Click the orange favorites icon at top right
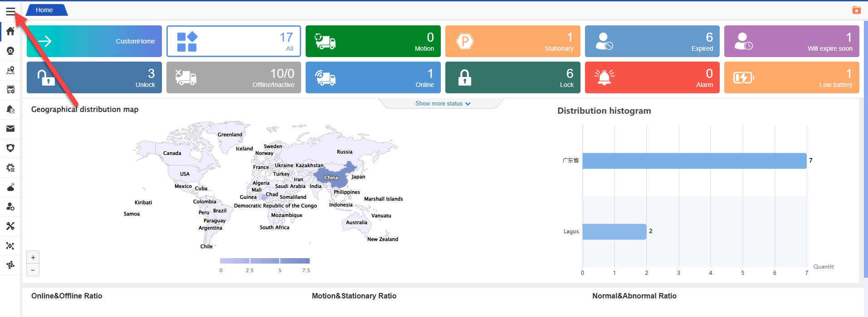The height and width of the screenshot is (317, 868). (x=856, y=10)
